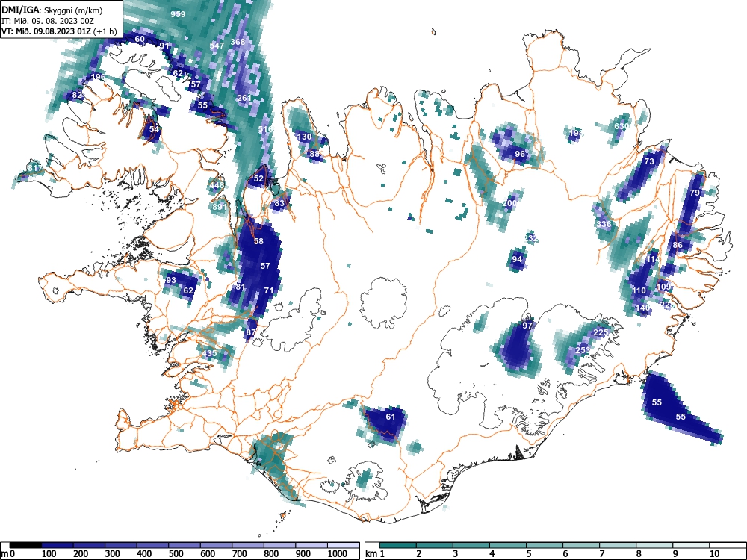The image size is (747, 560).
Task: Click the visibility value '87'
Action: click(251, 332)
